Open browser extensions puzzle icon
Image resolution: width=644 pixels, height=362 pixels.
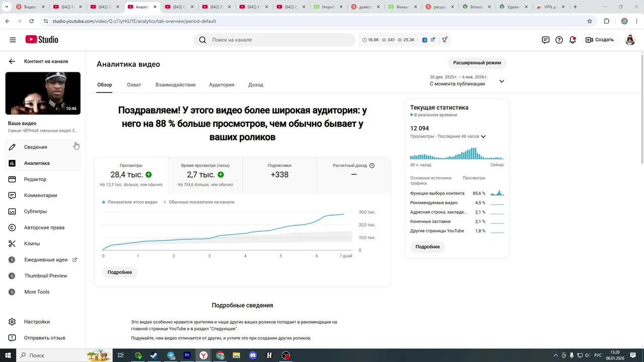pyautogui.click(x=606, y=21)
